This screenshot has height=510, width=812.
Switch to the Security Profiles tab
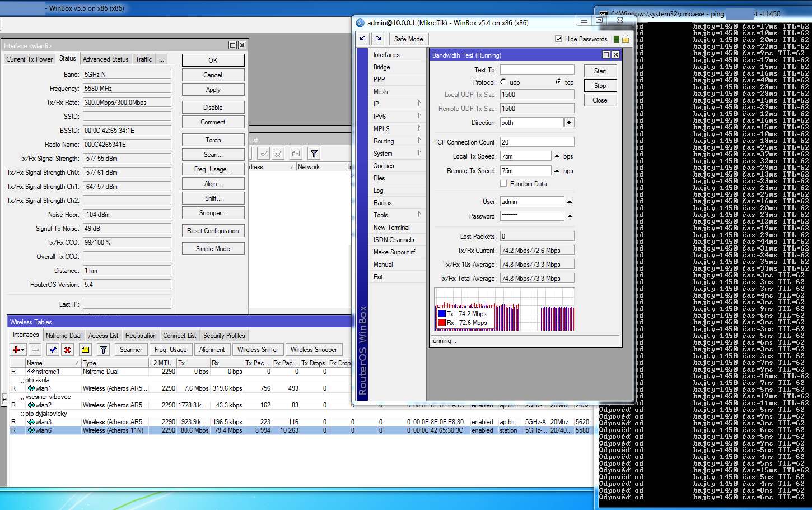(224, 336)
